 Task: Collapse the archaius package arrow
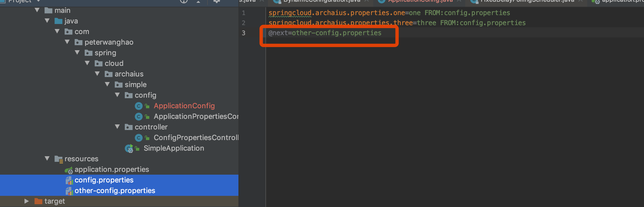tap(97, 74)
